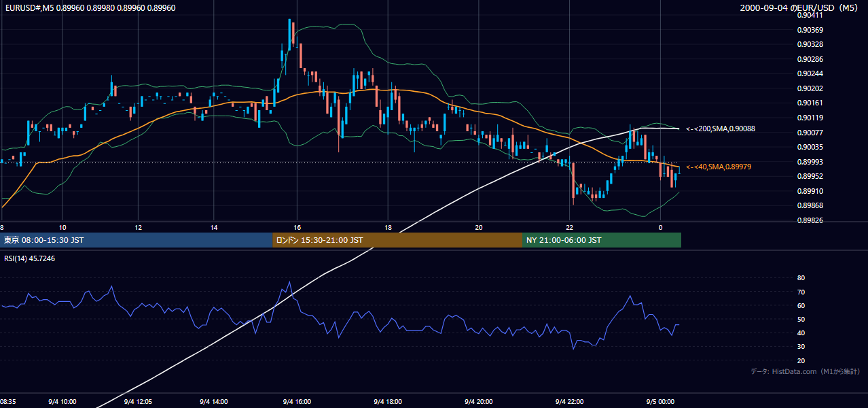The image size is (868, 408).
Task: Select the Tokyo 08:00-15:30 JST session bar
Action: [x=137, y=240]
